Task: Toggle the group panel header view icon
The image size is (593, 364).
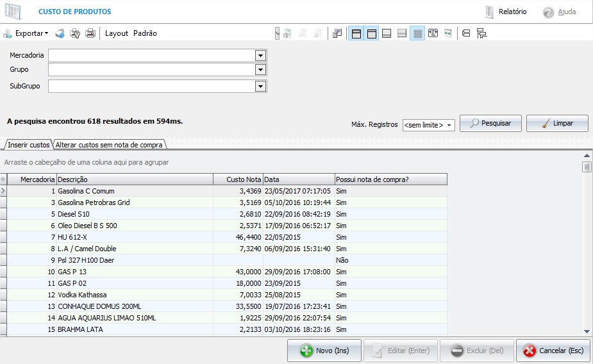Action: pos(356,33)
